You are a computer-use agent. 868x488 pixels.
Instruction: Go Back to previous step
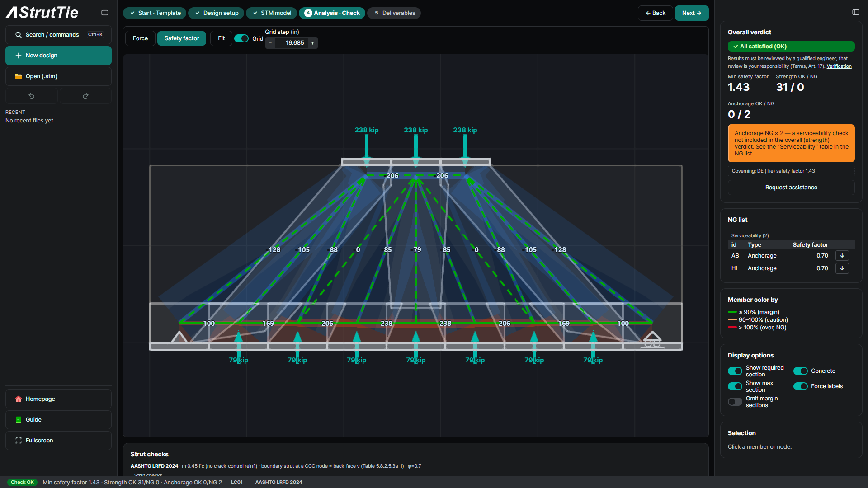tap(655, 13)
